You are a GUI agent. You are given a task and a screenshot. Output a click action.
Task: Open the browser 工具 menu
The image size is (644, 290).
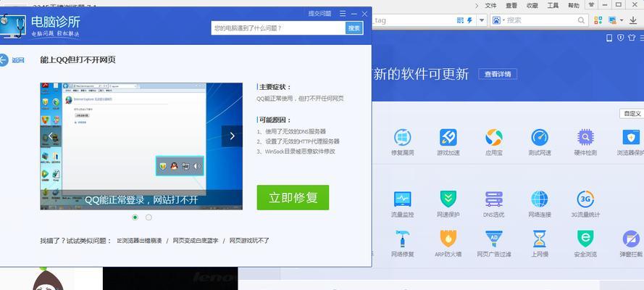pyautogui.click(x=553, y=5)
